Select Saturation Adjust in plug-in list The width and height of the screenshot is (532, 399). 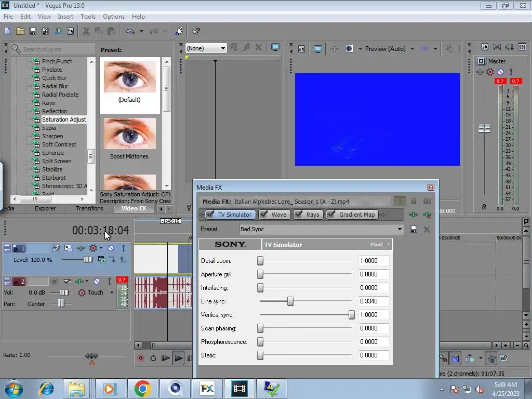(64, 119)
